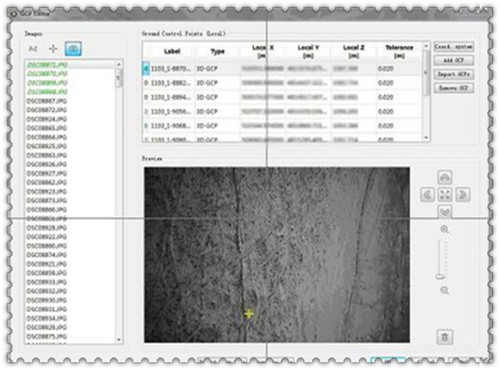Select image DSC08872.JPG in the list
Screen dimensions: 500x370
click(47, 110)
